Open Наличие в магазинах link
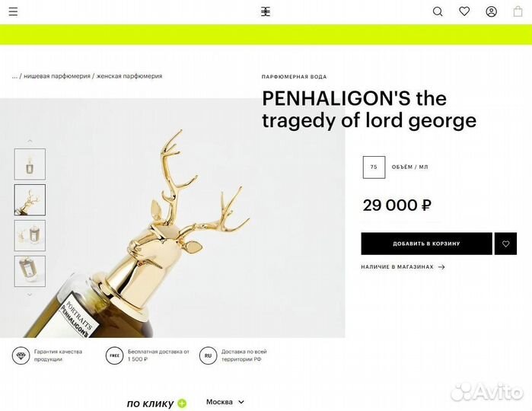 (403, 267)
